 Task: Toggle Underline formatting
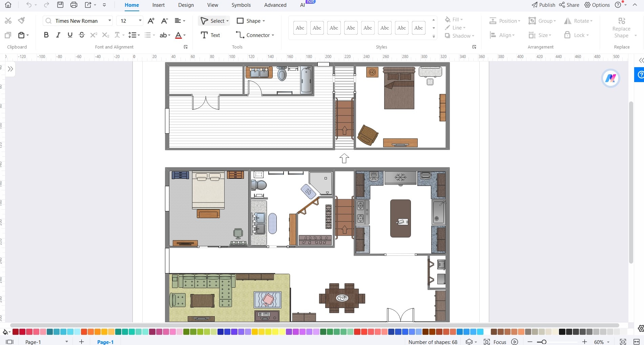[70, 35]
